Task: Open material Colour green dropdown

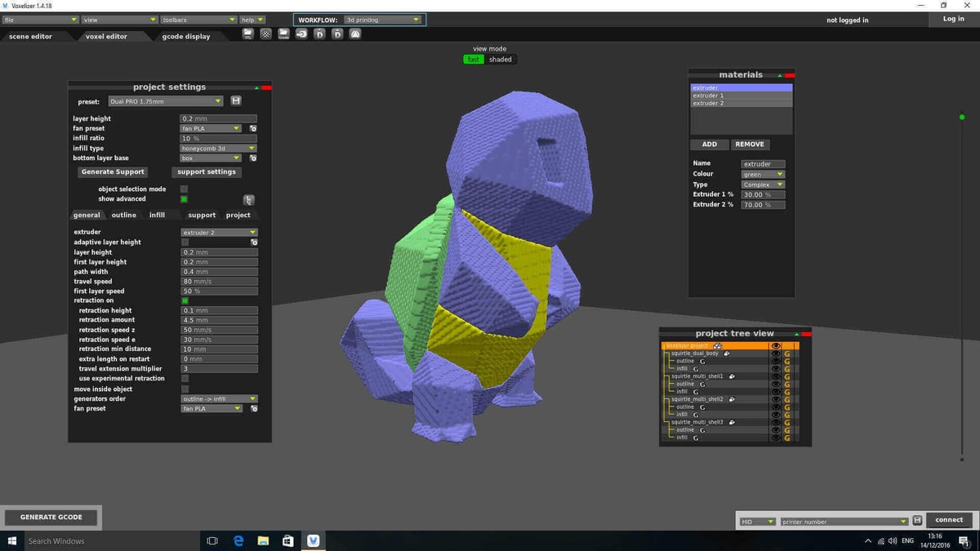Action: (764, 175)
